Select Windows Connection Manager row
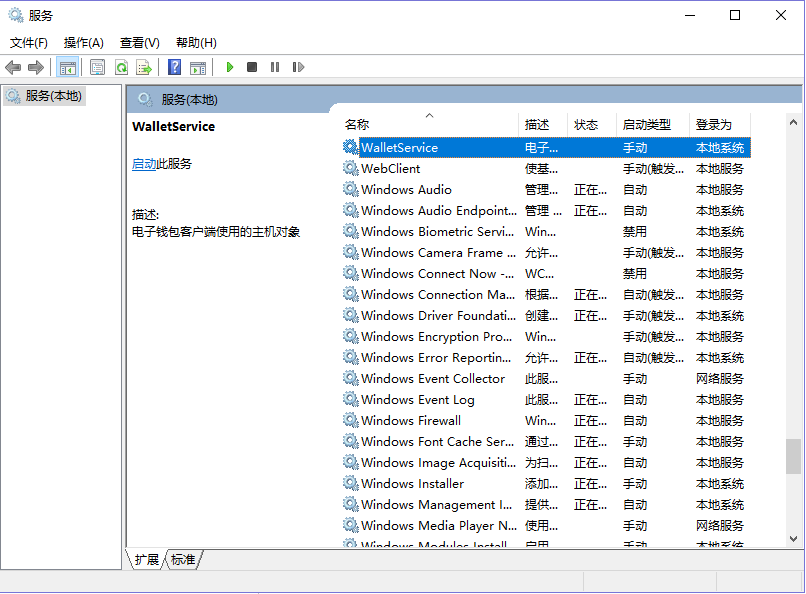The height and width of the screenshot is (594, 806). (546, 295)
